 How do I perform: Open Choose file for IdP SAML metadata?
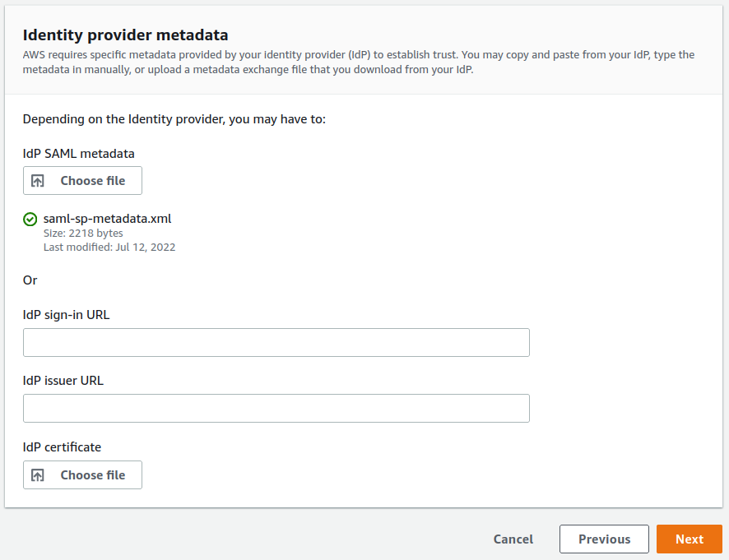(x=82, y=180)
